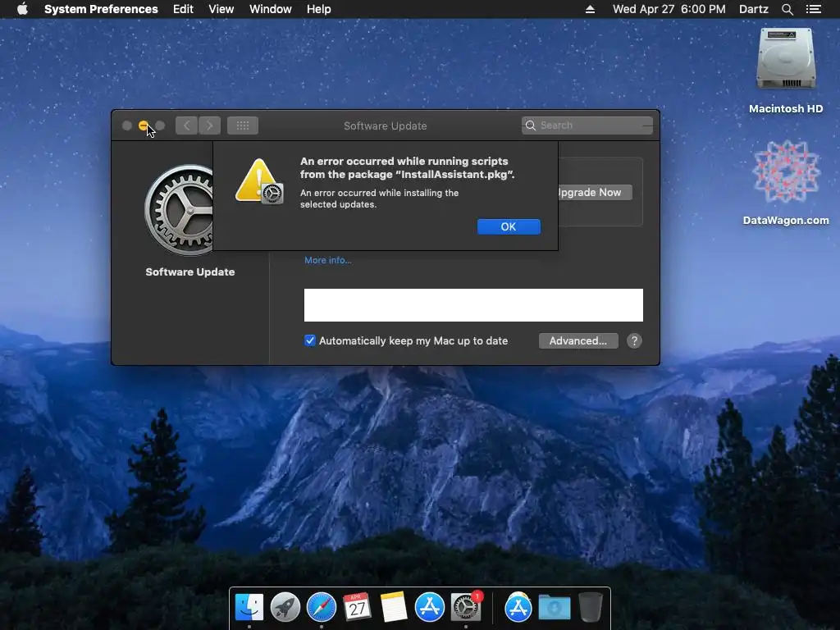Open the Downloads folder in Dock
Image resolution: width=840 pixels, height=630 pixels.
point(555,608)
